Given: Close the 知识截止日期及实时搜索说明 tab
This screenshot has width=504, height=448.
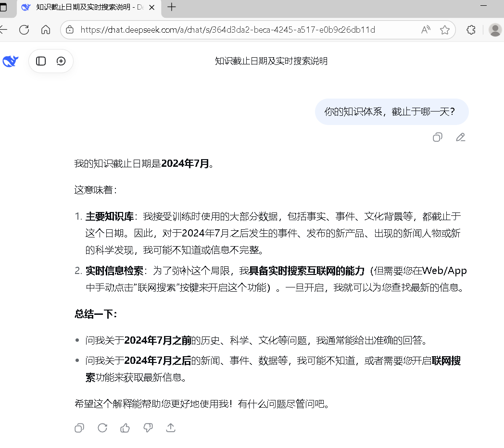Looking at the screenshot, I should 152,7.
